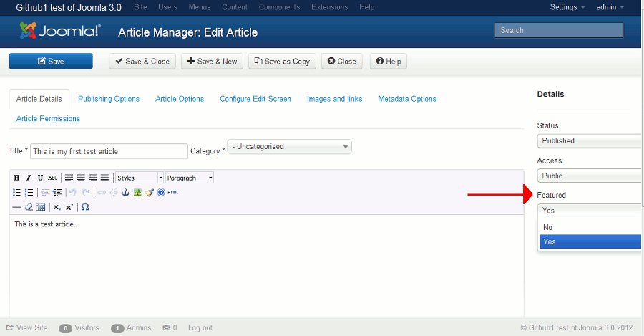Insert a table in the editor
Screen dimensions: 644x336
(x=41, y=207)
